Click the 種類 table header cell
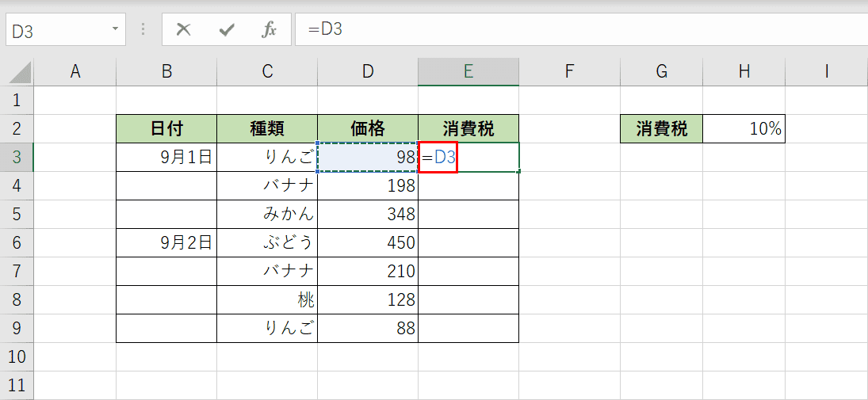Screen dimensions: 868x400 (x=267, y=129)
